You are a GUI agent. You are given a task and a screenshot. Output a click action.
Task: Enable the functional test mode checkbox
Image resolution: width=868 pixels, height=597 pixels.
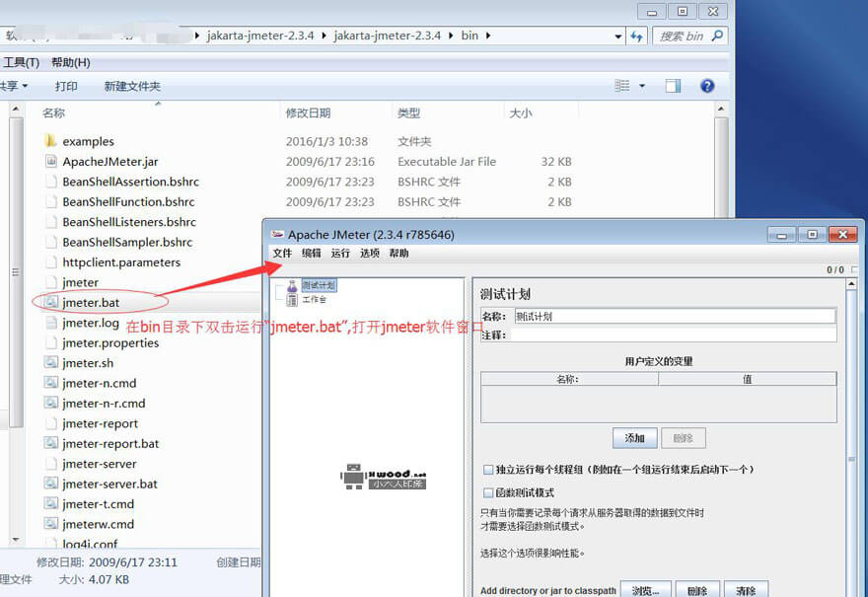click(x=487, y=492)
